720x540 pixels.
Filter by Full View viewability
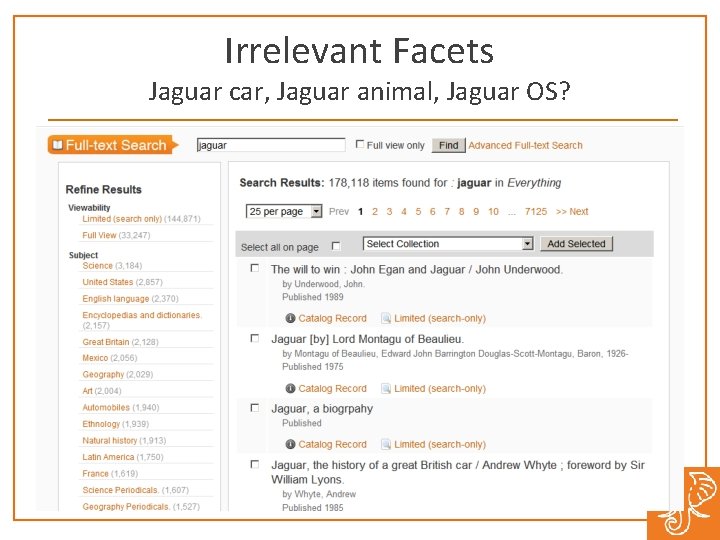99,236
